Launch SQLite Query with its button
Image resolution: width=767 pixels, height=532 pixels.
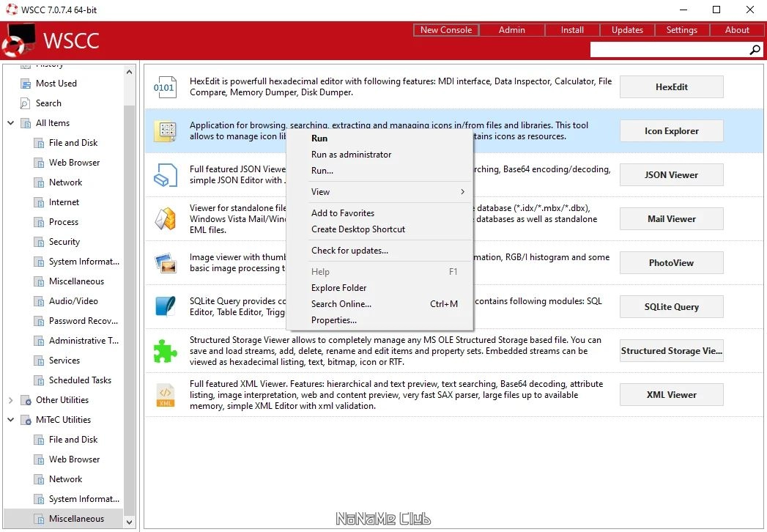pos(671,307)
